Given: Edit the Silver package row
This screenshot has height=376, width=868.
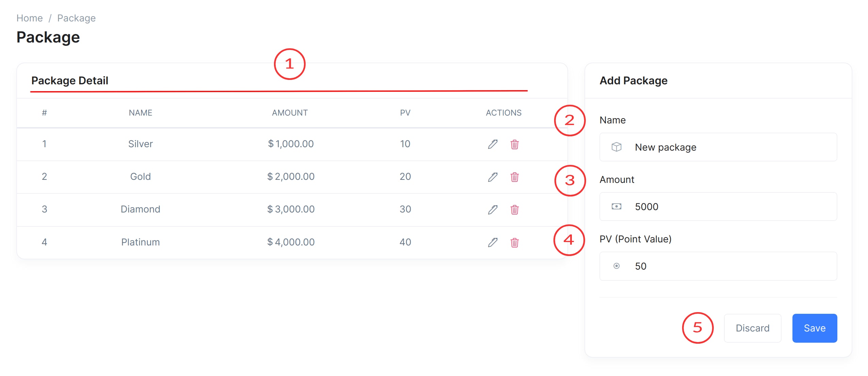Looking at the screenshot, I should point(493,144).
